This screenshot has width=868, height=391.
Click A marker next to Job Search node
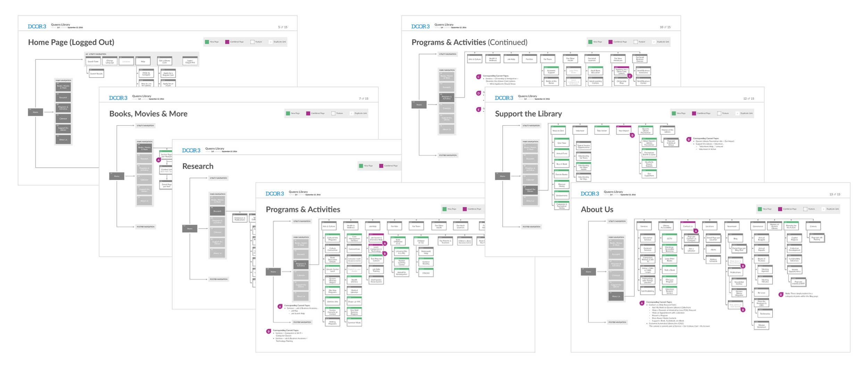[x=385, y=243]
